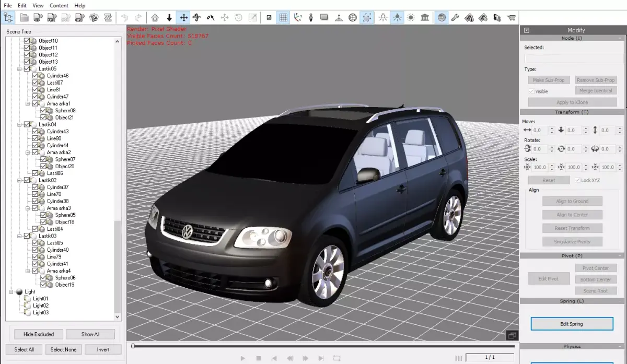Click the FBX export toolbar icon
Screen dimensions: 627x364
52,17
